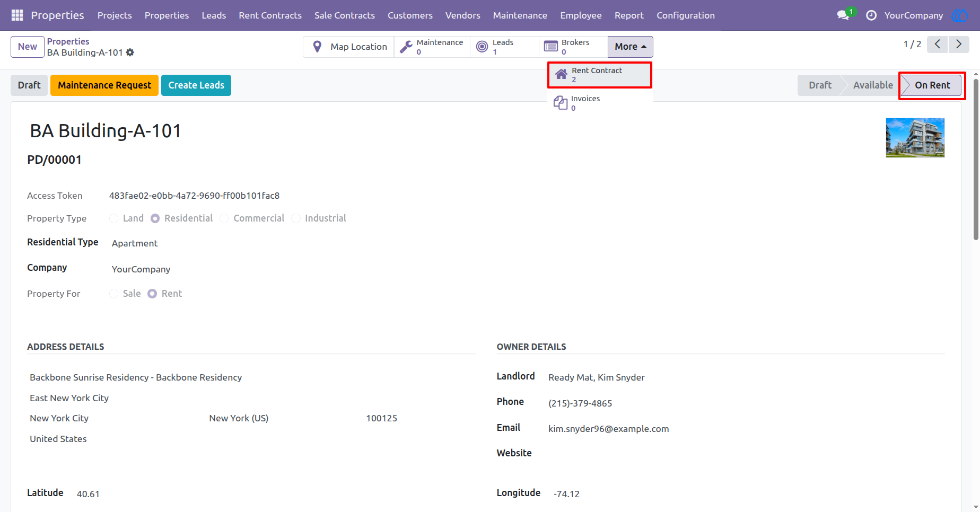Viewport: 980px width, 512px height.
Task: Open the Company YourCompany field
Action: click(x=141, y=269)
